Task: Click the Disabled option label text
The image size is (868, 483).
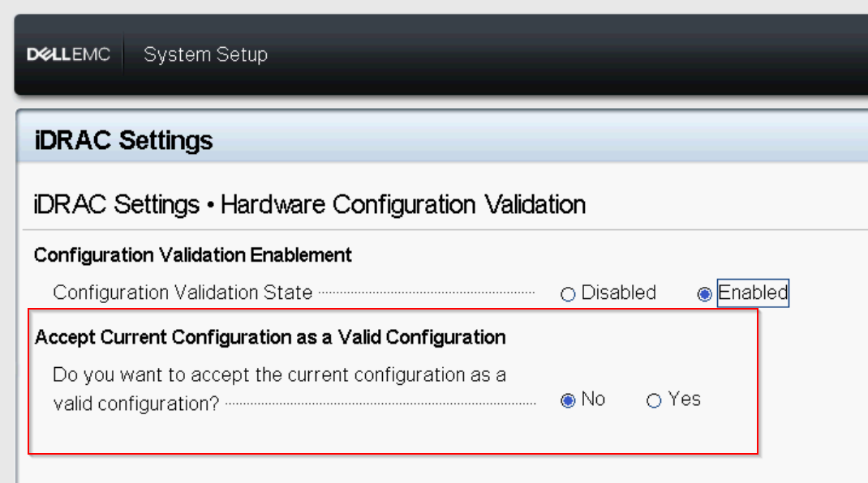Action: pos(617,293)
